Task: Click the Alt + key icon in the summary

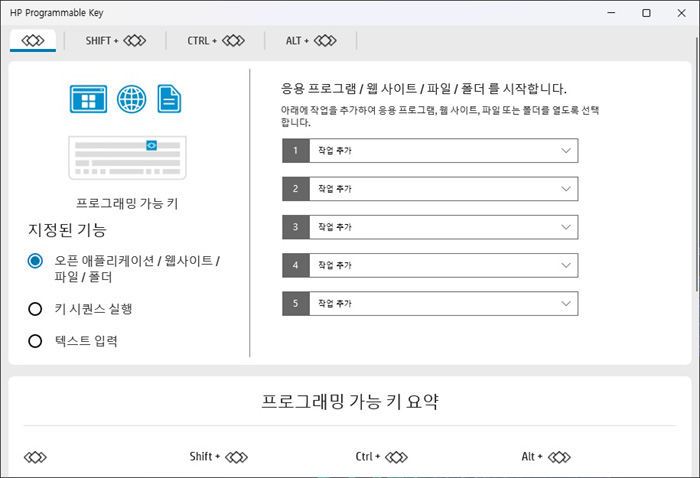Action: pos(546,457)
